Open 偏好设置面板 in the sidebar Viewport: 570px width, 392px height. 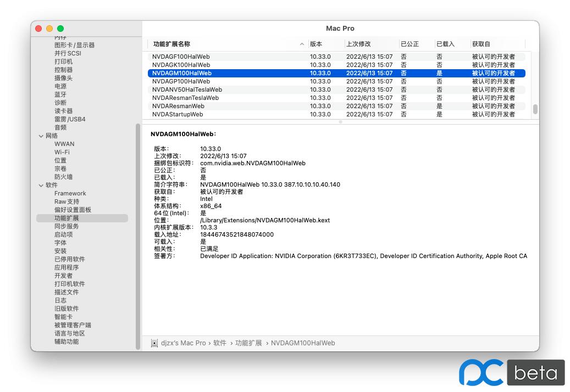coord(73,210)
